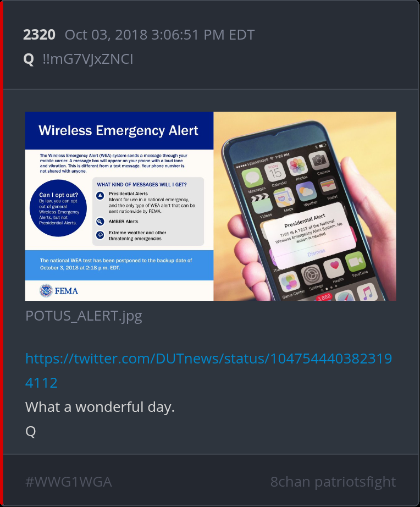The width and height of the screenshot is (420, 507).
Task: Click the Settings gear icon on phone
Action: click(311, 274)
